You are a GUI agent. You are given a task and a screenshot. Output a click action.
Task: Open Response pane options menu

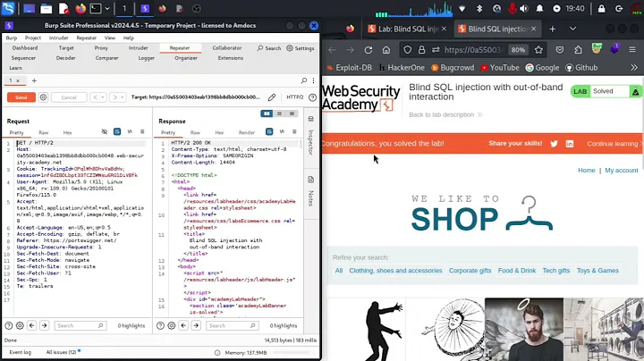294,131
